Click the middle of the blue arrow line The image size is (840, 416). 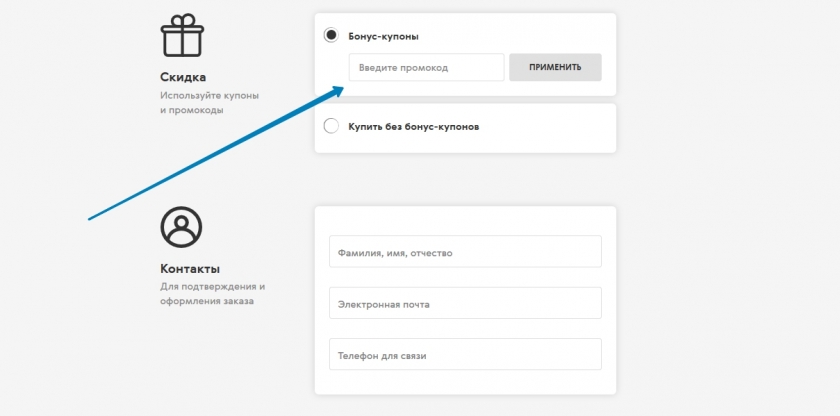[213, 155]
